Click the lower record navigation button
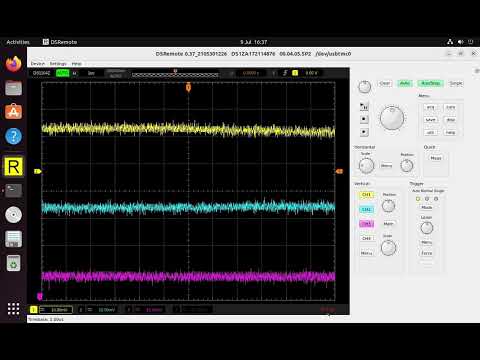 click(x=364, y=132)
